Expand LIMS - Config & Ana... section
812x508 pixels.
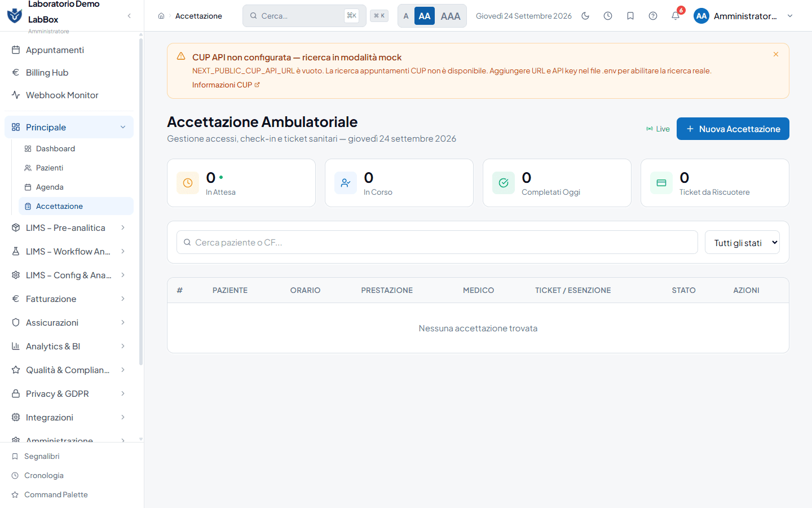(69, 275)
